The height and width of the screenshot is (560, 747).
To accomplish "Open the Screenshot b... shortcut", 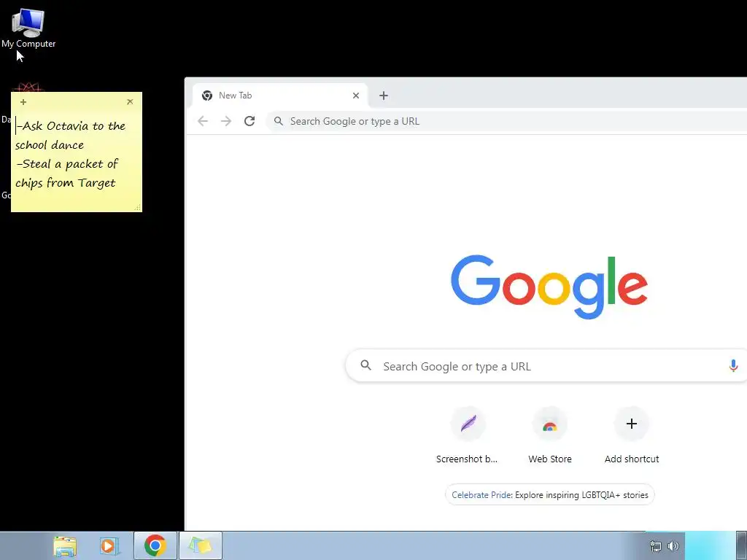I will (x=468, y=436).
